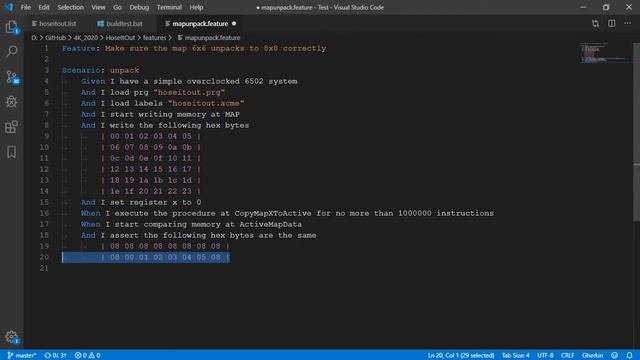
Task: Click the VS Code logo icon
Action: (x=9, y=7)
